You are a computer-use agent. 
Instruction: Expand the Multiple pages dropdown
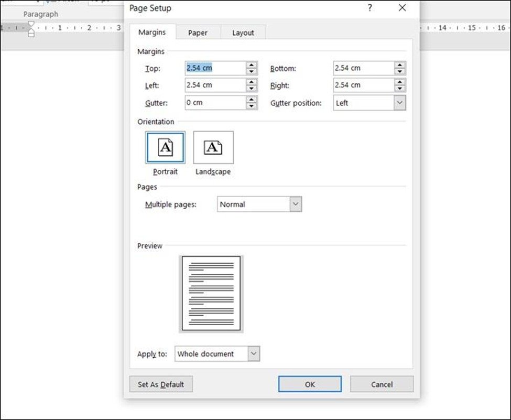click(296, 204)
